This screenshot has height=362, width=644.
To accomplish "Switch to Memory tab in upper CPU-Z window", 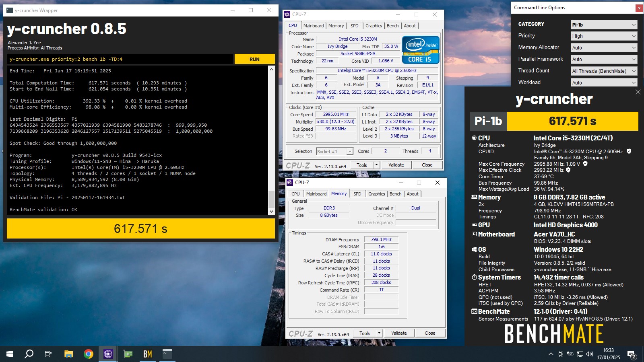I will point(336,26).
